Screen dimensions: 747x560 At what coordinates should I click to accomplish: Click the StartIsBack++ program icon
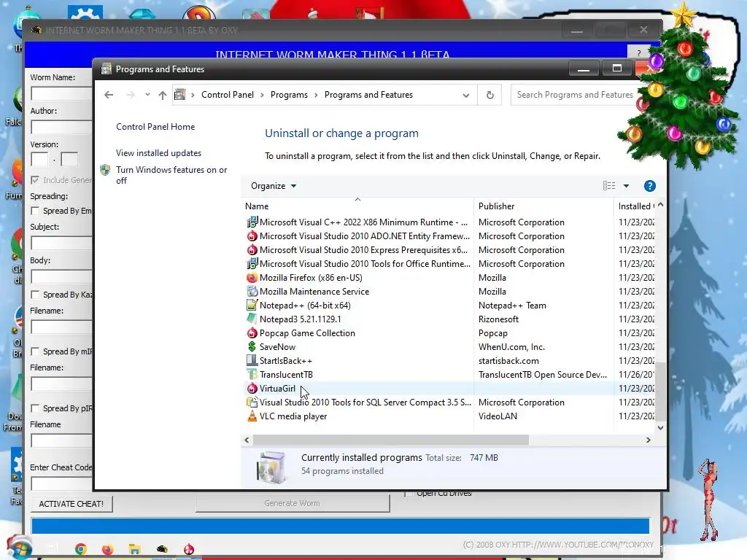pyautogui.click(x=252, y=360)
